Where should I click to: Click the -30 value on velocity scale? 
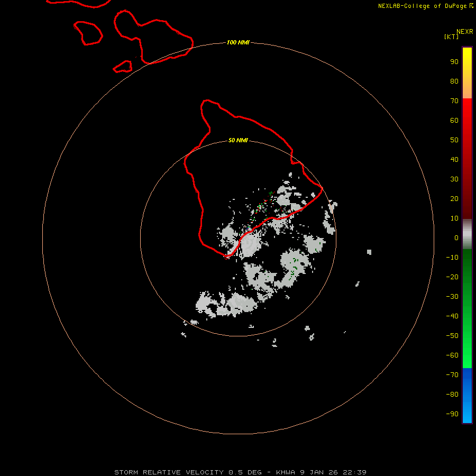pos(452,297)
